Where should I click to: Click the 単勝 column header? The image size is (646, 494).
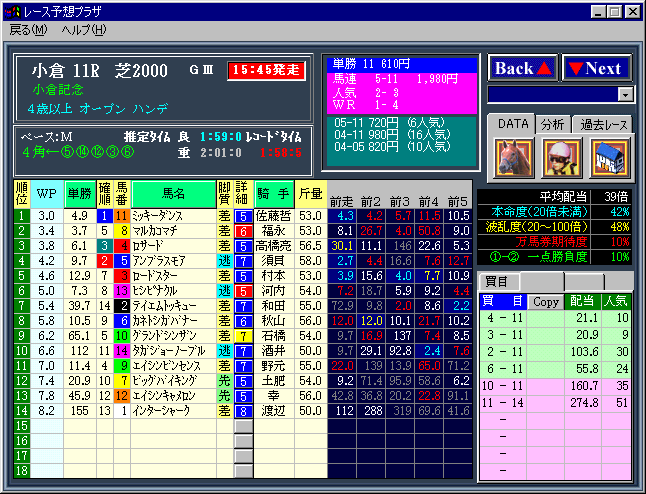coord(80,193)
